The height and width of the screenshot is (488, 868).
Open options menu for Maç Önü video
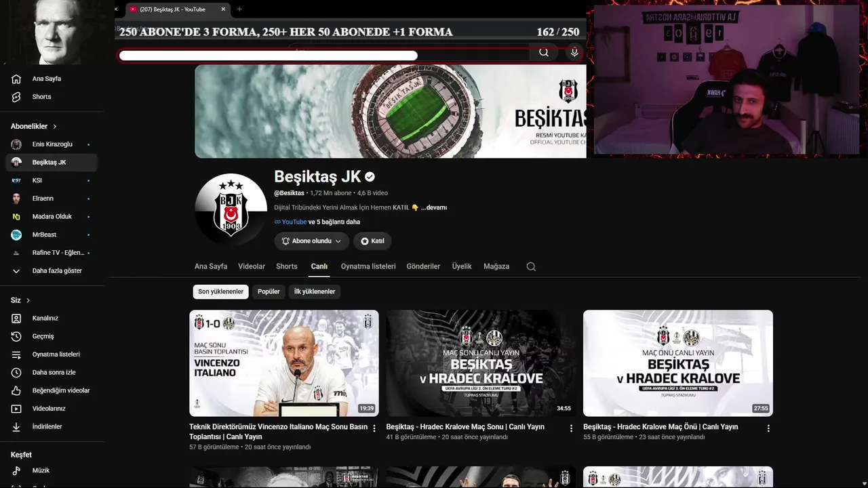tap(768, 428)
